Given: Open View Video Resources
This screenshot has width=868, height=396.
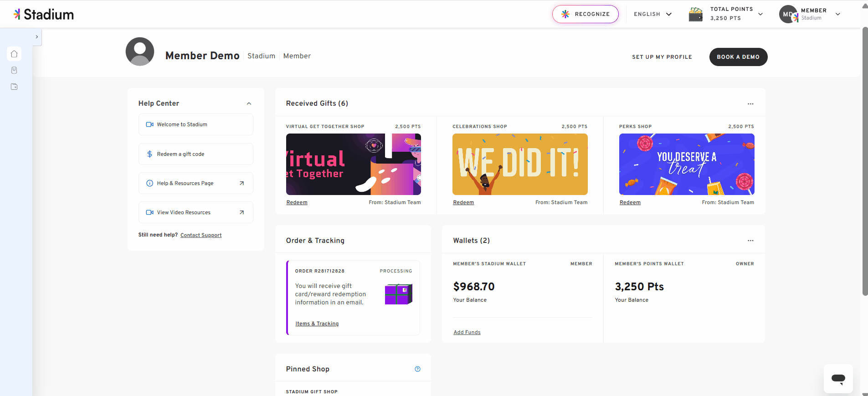Looking at the screenshot, I should pyautogui.click(x=196, y=212).
